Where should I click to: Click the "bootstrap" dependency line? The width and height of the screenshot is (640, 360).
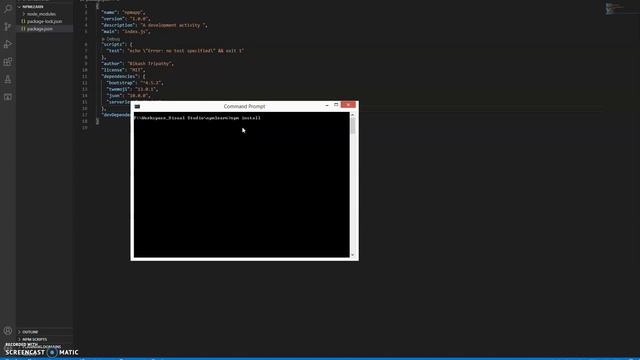click(x=135, y=83)
